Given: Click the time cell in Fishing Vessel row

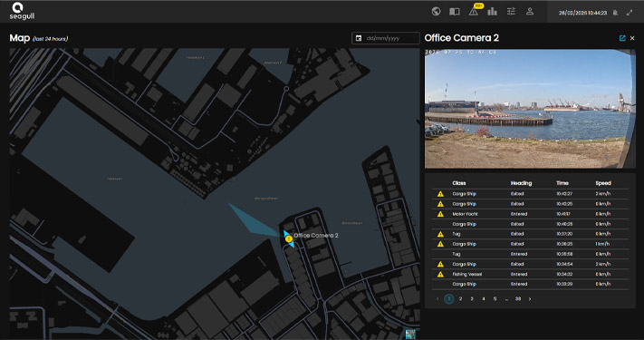Looking at the screenshot, I should (564, 274).
